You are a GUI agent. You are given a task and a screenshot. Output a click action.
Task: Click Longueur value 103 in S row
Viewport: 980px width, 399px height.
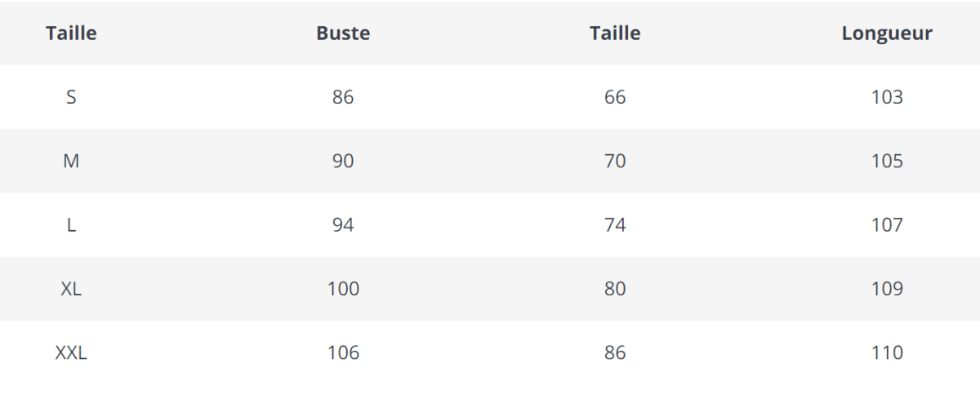[887, 97]
